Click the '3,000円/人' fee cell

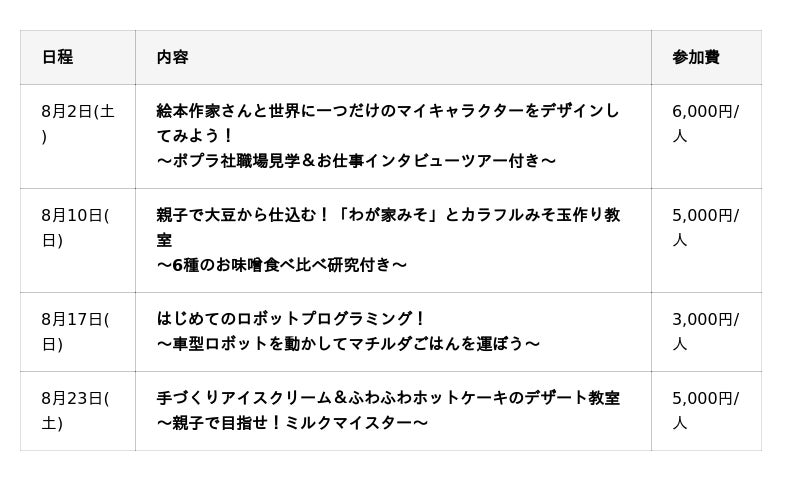(x=705, y=331)
